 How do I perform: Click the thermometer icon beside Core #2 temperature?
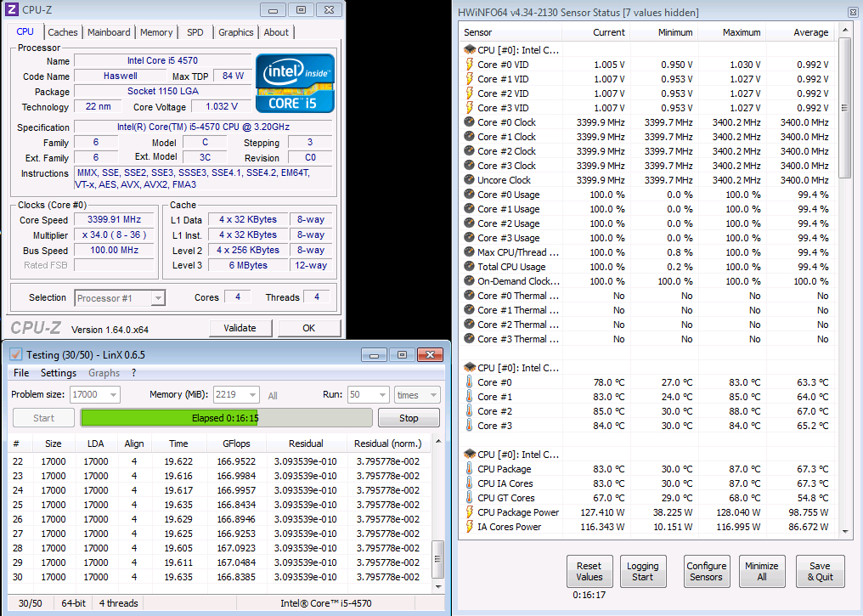[470, 410]
